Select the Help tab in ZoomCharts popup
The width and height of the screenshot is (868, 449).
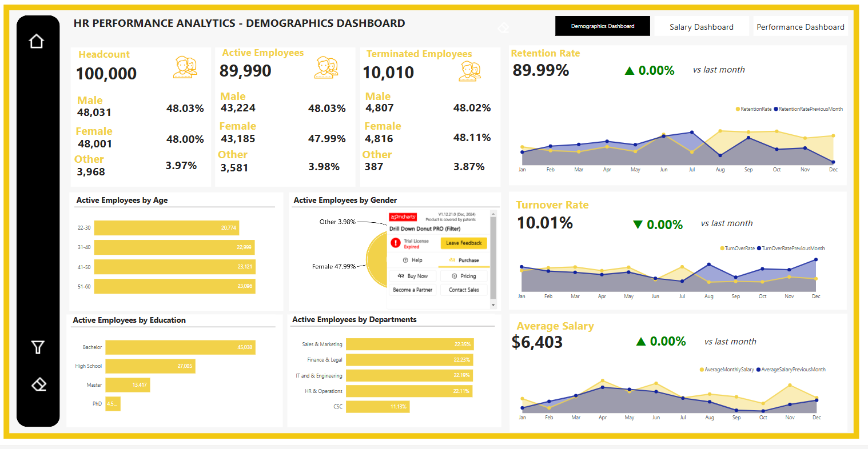pyautogui.click(x=413, y=260)
